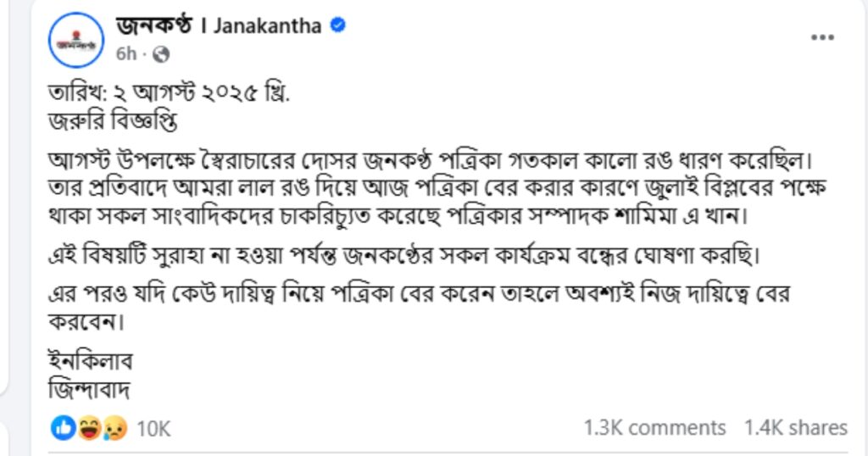This screenshot has height=456, width=868.
Task: Open the 1.3K comments link
Action: coord(654,428)
